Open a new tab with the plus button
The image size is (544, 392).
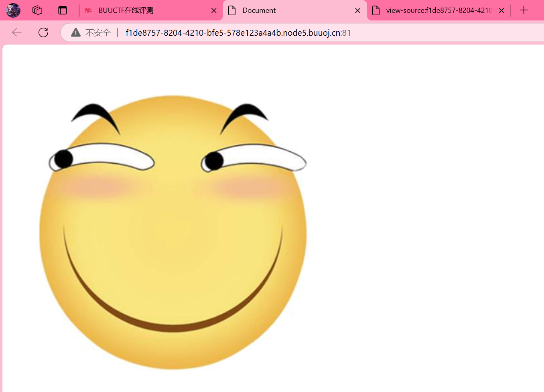(x=524, y=10)
